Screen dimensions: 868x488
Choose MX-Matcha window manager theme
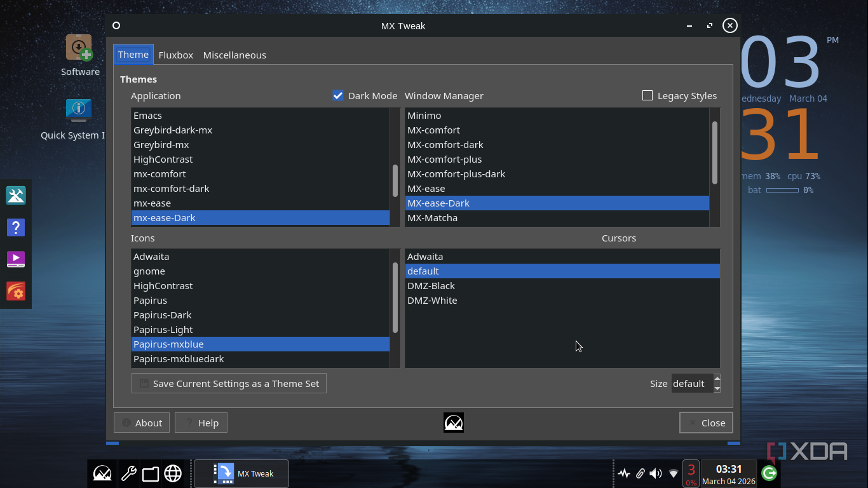(x=557, y=218)
